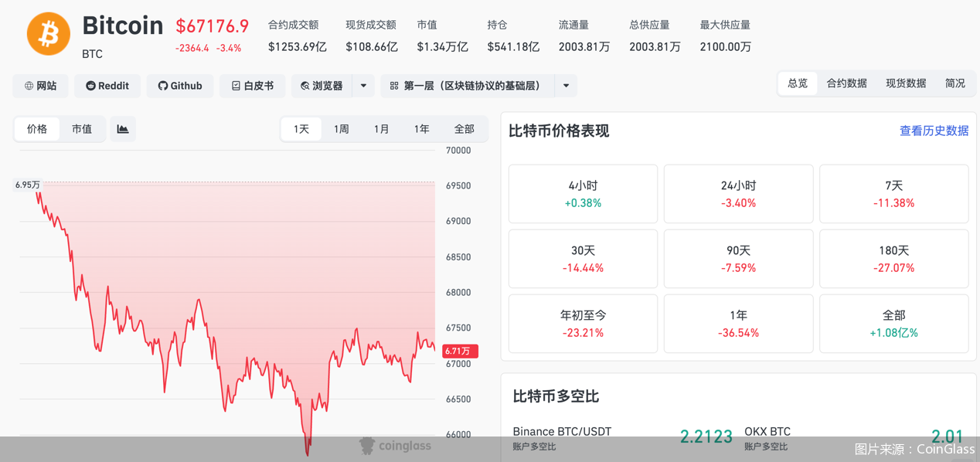This screenshot has height=462, width=980.
Task: Click the 持仓 $541.18亿 value
Action: point(513,47)
